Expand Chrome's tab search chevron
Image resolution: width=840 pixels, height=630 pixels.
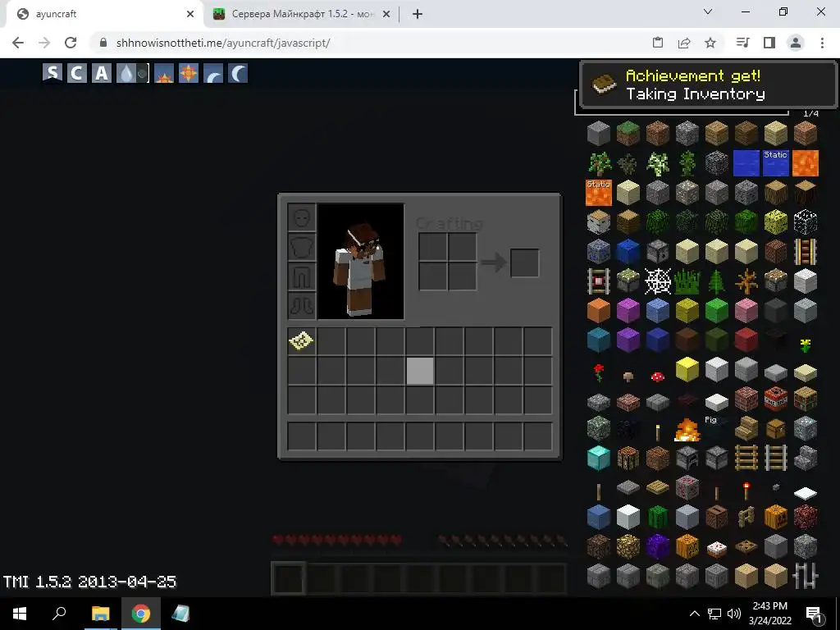(708, 11)
